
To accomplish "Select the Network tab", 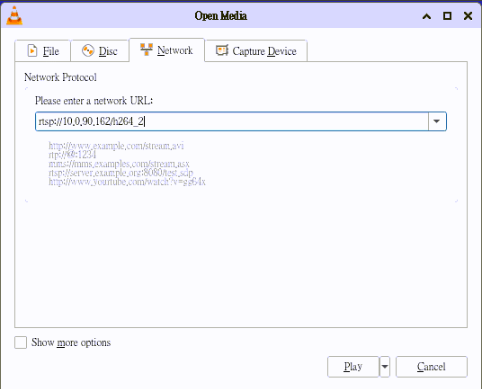I will coord(167,50).
